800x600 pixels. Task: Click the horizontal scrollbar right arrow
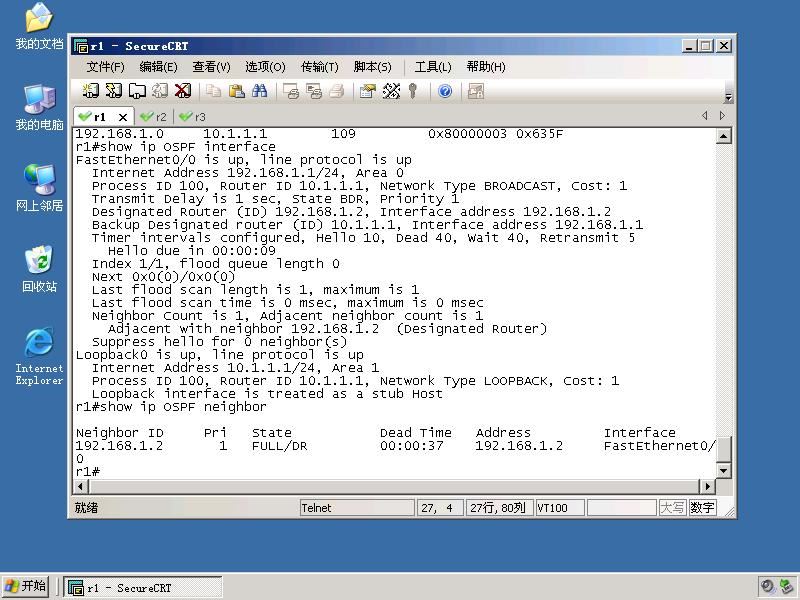(x=707, y=486)
